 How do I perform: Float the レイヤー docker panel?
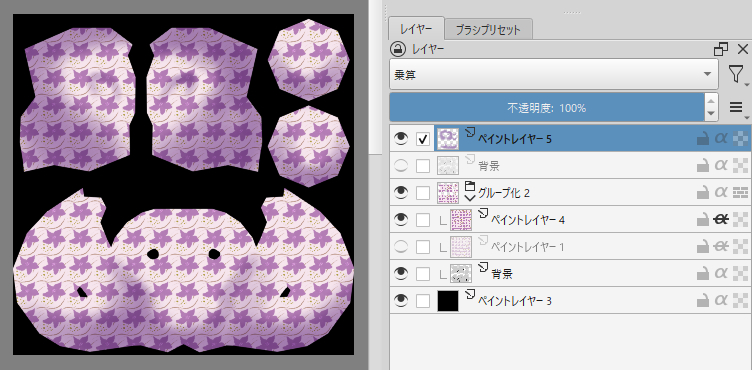pos(721,49)
